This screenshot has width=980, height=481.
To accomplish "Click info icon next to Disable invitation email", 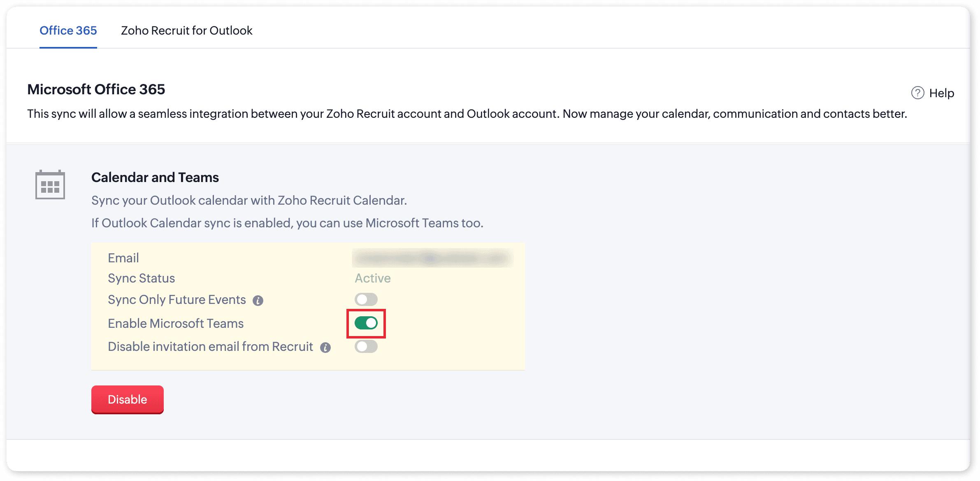I will [325, 348].
